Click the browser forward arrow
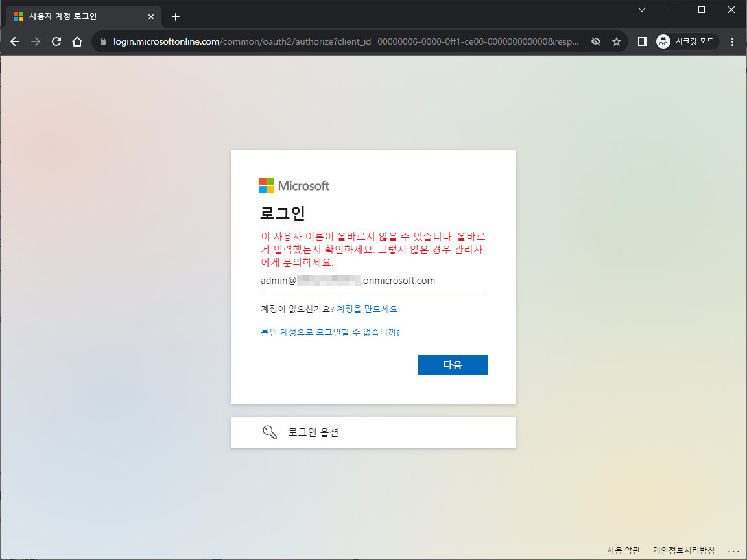747x560 pixels. (x=36, y=42)
